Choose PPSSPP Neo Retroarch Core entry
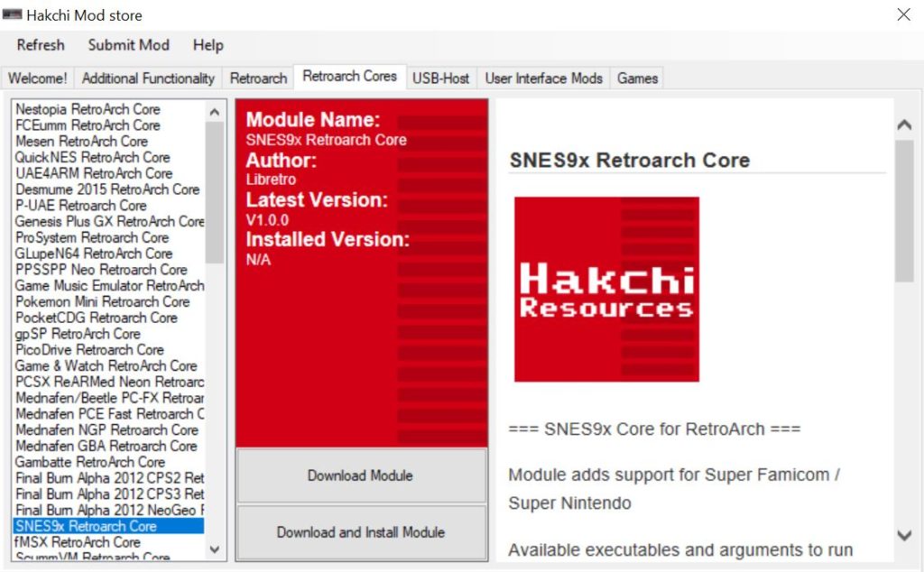 (x=101, y=270)
